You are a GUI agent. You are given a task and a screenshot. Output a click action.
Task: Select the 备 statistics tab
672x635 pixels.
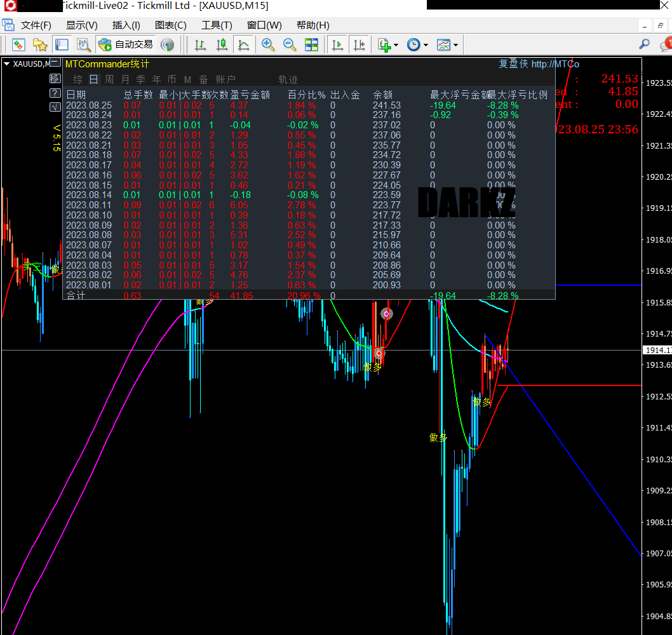point(204,79)
